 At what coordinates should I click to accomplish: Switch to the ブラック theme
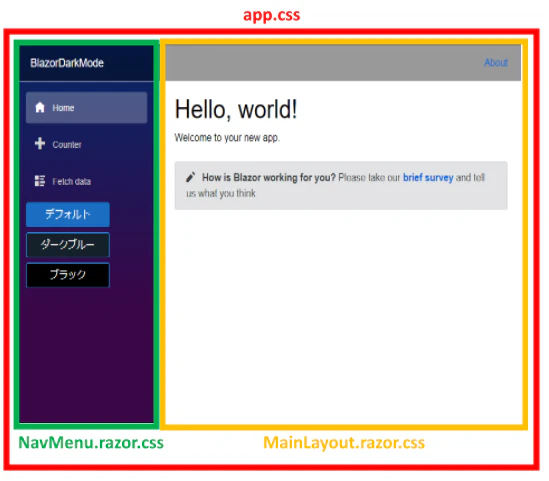68,275
